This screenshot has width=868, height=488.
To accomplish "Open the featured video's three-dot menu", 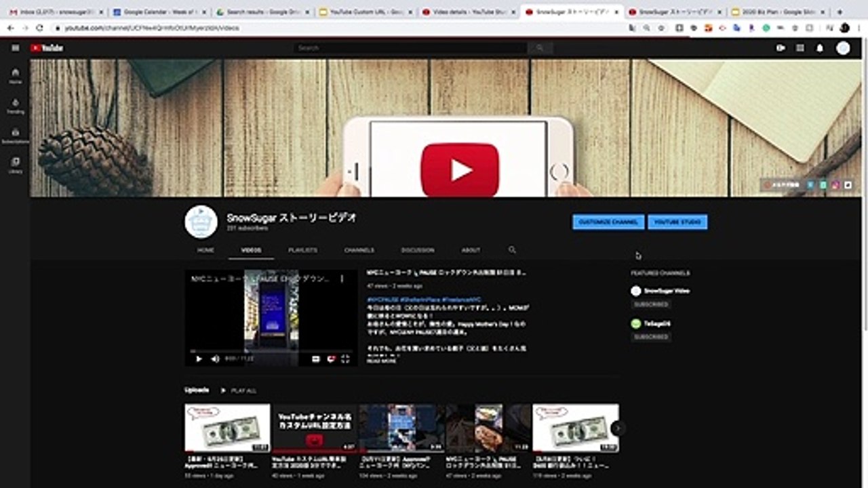I will [342, 279].
